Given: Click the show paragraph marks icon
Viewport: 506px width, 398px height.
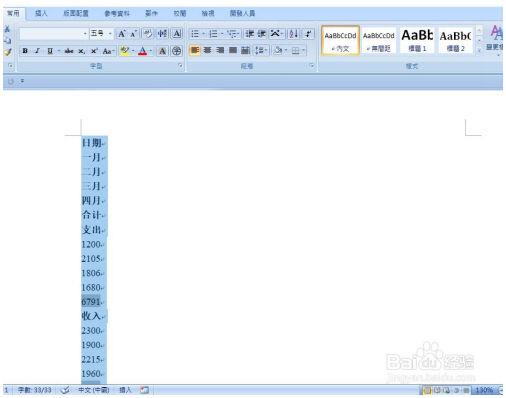Looking at the screenshot, I should (x=308, y=34).
